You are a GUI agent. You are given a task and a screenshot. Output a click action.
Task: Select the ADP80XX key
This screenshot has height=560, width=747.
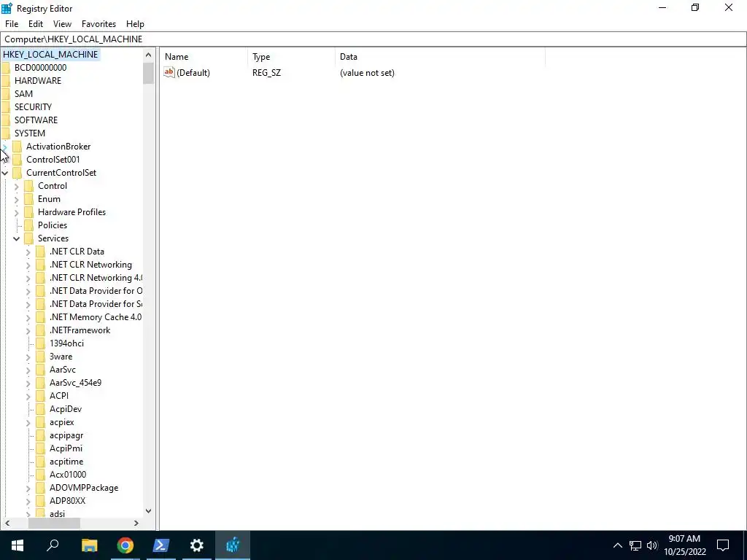(x=67, y=501)
